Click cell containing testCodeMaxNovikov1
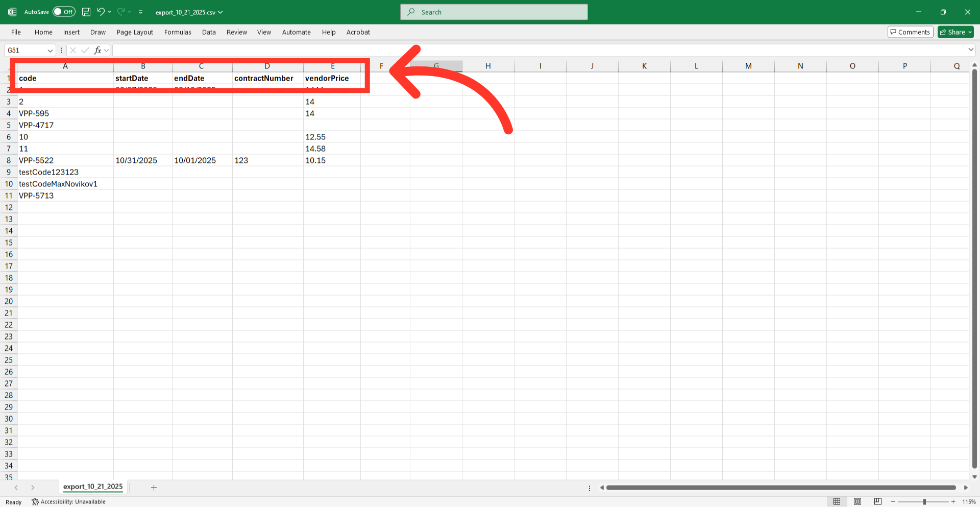Screen dimensions: 980x507 tap(65, 184)
